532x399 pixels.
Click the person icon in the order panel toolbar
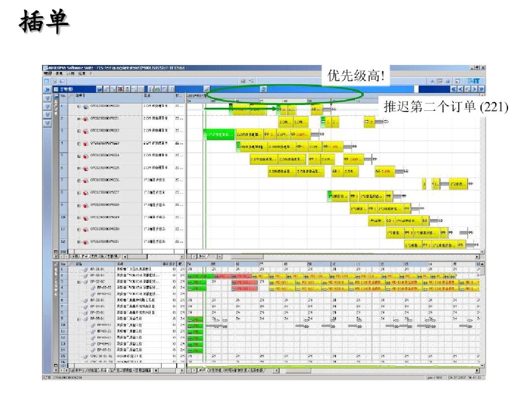click(x=127, y=89)
